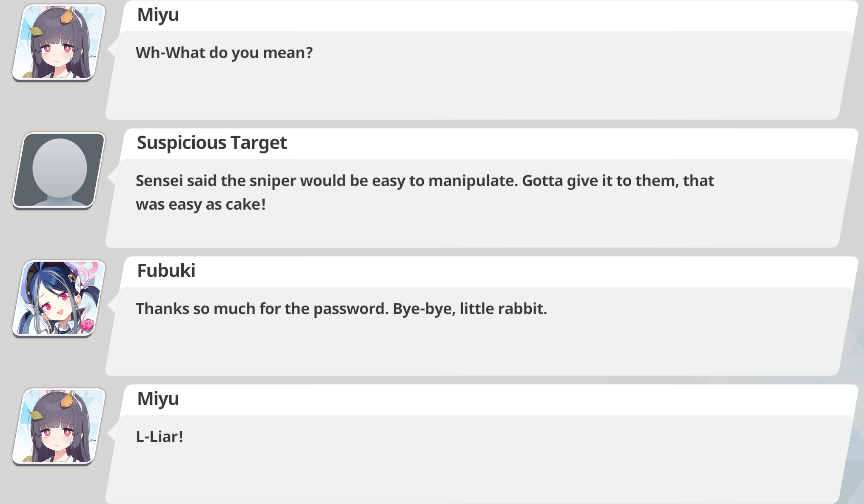The image size is (864, 504).
Task: Click the "Suspicious Target" speaker name
Action: 211,142
